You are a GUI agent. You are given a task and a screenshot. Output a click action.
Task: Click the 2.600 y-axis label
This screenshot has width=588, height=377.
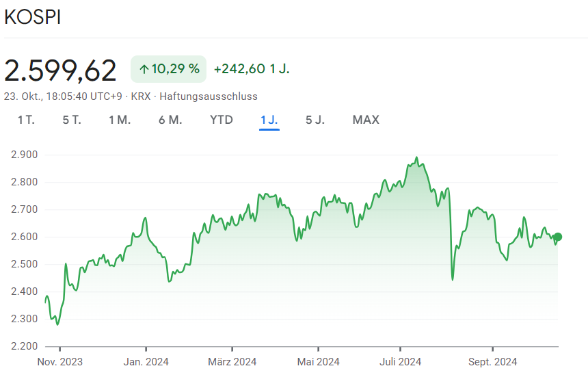coord(25,237)
